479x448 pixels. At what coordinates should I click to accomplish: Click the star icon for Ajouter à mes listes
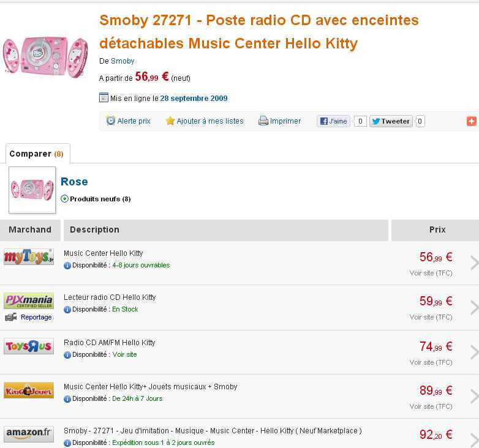point(170,121)
